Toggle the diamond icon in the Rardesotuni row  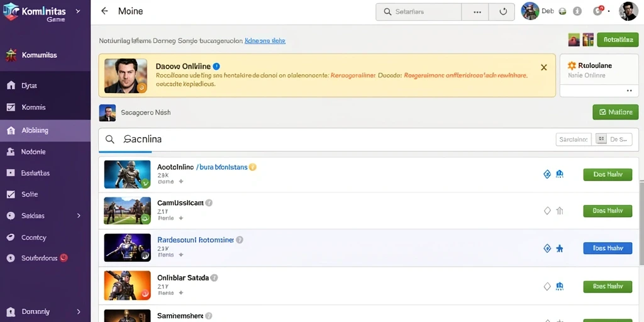click(x=547, y=248)
